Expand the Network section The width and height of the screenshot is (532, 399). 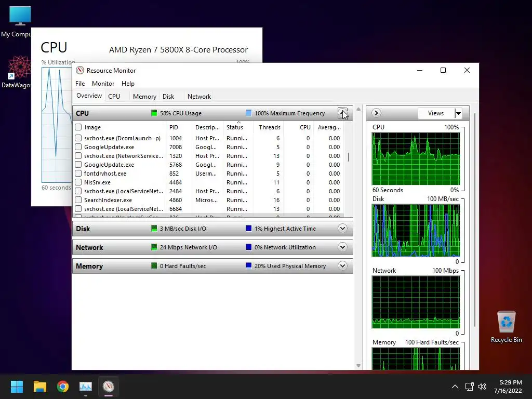[342, 247]
